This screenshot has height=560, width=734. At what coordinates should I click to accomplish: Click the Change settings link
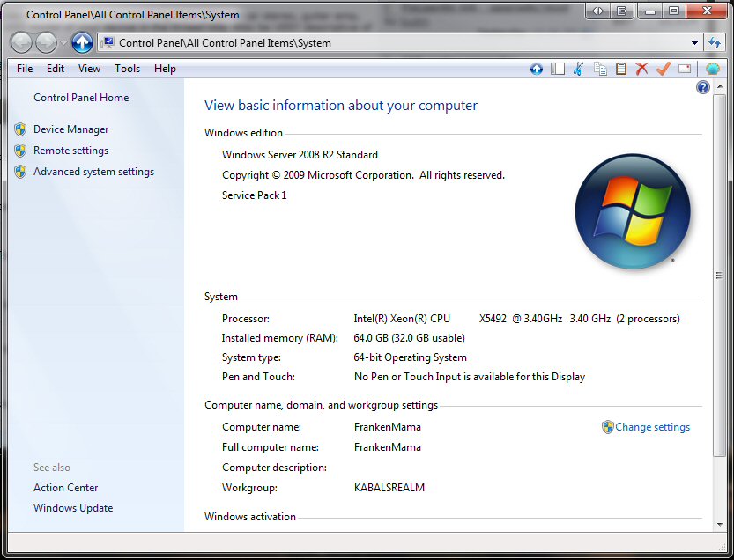click(652, 427)
